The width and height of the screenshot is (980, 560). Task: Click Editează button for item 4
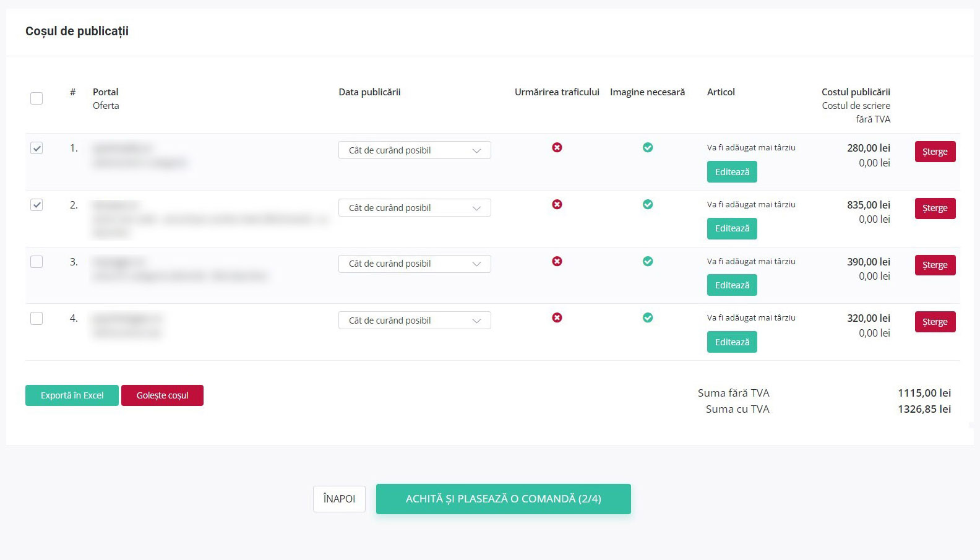click(x=732, y=342)
